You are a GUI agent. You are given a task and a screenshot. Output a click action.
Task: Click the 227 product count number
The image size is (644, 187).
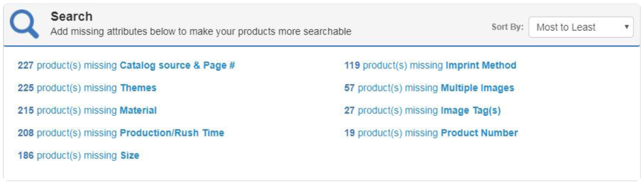[26, 65]
